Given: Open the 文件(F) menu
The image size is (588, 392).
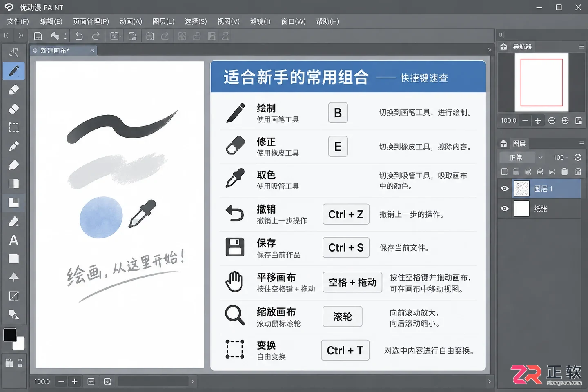Looking at the screenshot, I should (18, 21).
